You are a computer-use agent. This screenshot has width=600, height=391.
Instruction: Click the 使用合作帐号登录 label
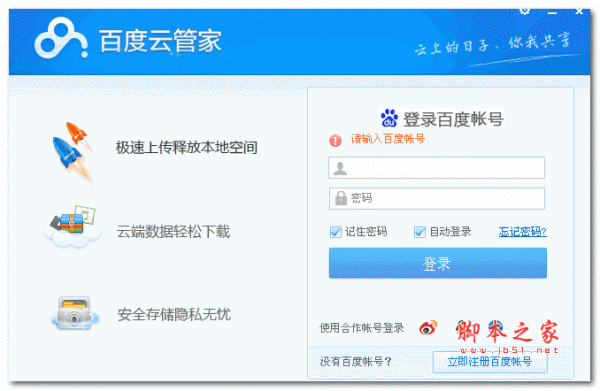(x=362, y=328)
